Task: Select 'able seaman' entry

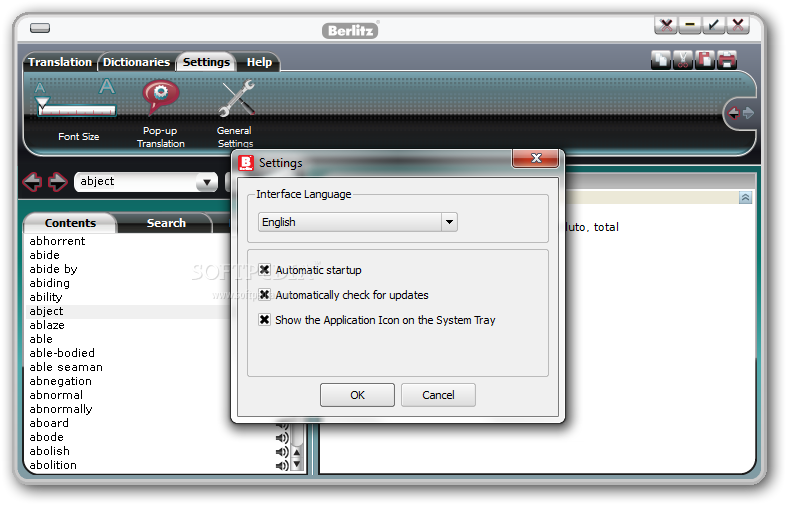Action: (x=66, y=367)
